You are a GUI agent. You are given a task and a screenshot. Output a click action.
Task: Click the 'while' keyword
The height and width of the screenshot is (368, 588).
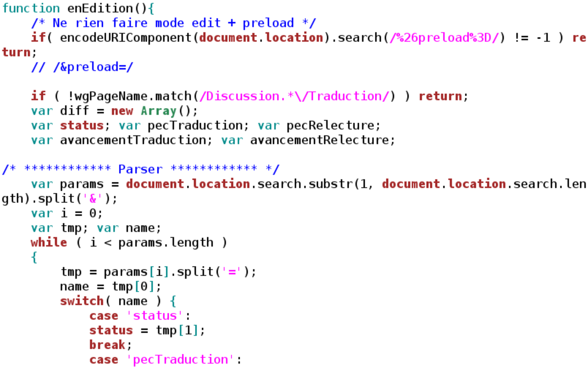49,243
